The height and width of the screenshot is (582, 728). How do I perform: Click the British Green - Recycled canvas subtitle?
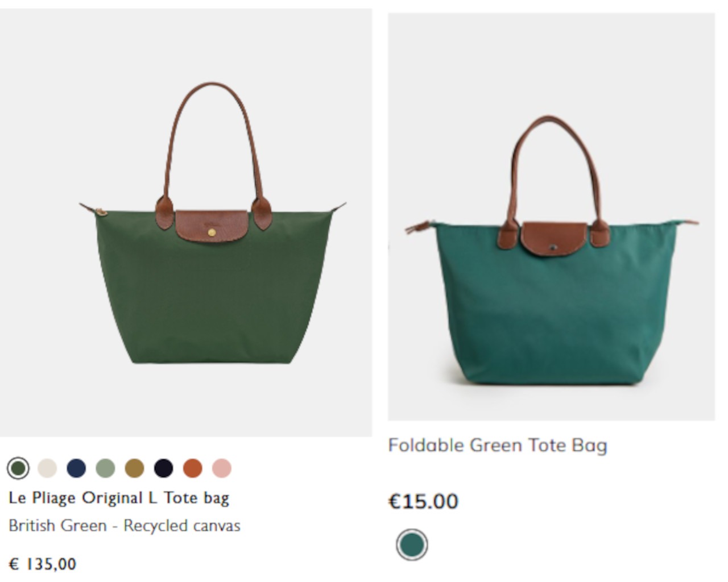coord(125,526)
